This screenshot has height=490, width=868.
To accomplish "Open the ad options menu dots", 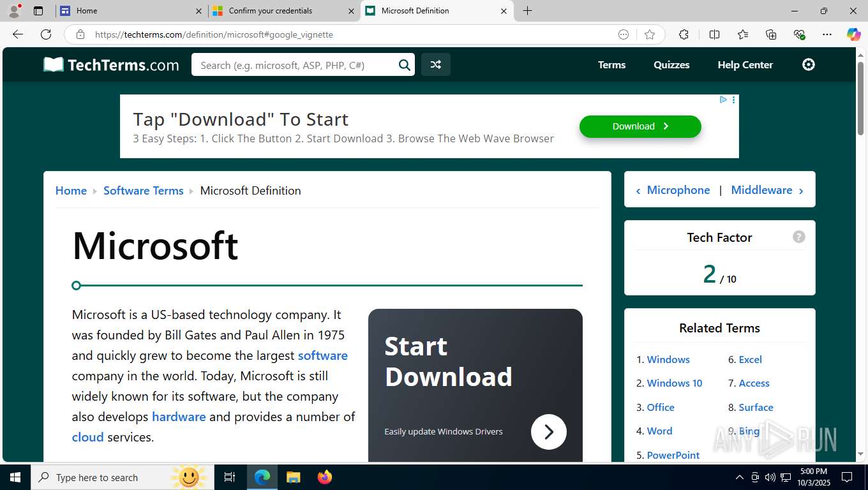I will [733, 100].
